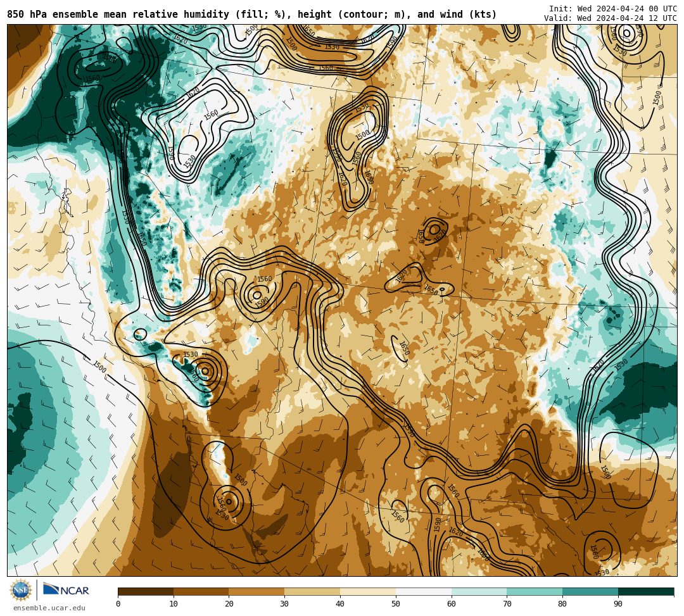Click the 0-10 darkest brown color swatch
Viewport: 684px width, 616px height.
coord(146,591)
